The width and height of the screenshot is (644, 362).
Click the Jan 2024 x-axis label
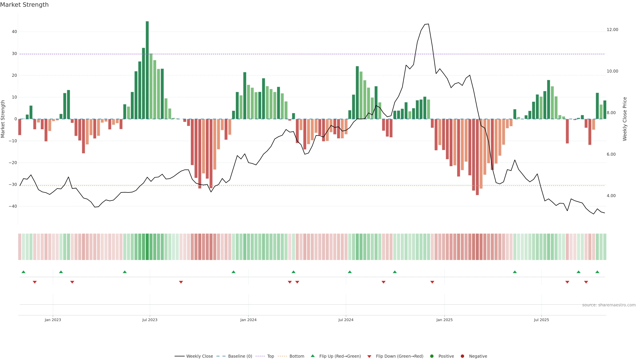(248, 320)
